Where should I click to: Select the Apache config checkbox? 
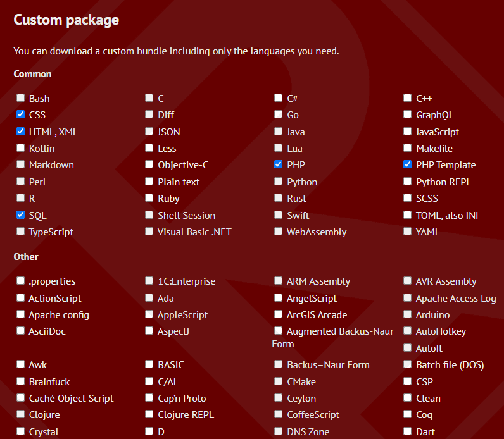(20, 314)
